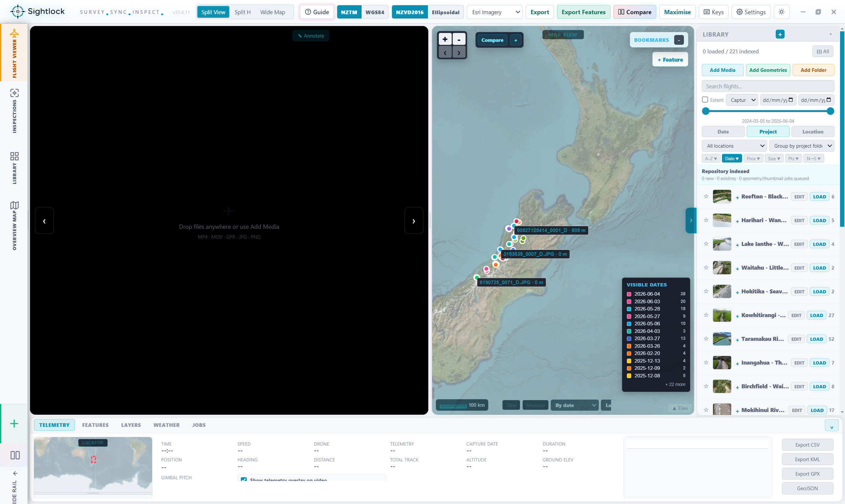
Task: Switch layout to Split H
Action: tap(243, 12)
